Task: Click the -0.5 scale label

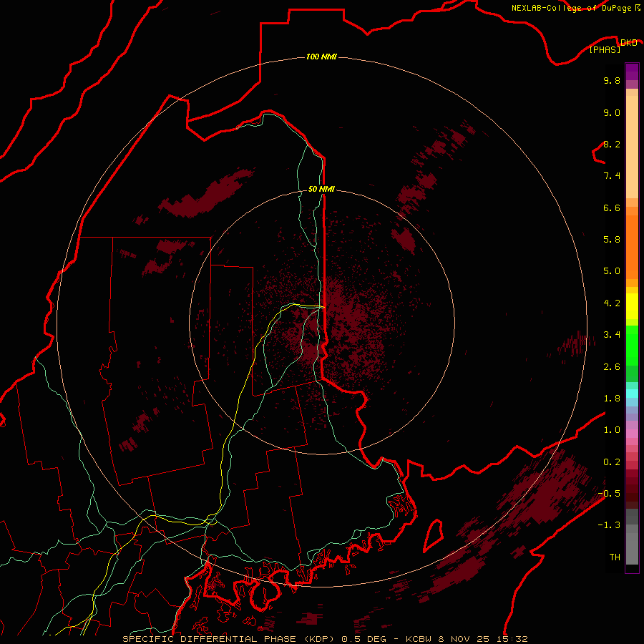Action: point(609,494)
